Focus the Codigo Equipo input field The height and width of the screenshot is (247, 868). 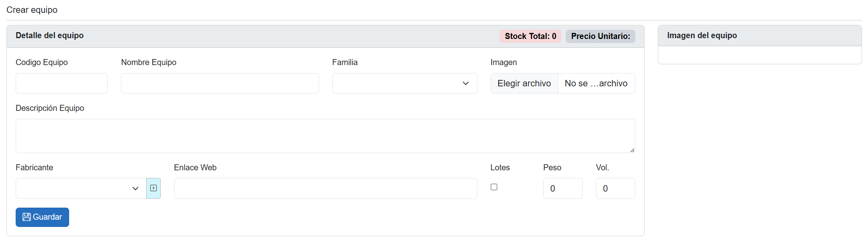61,84
